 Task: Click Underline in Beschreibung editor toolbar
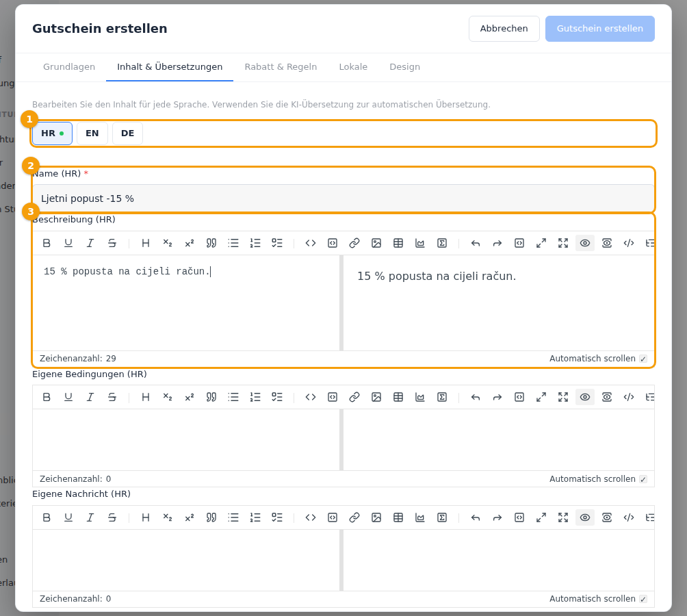tap(68, 243)
